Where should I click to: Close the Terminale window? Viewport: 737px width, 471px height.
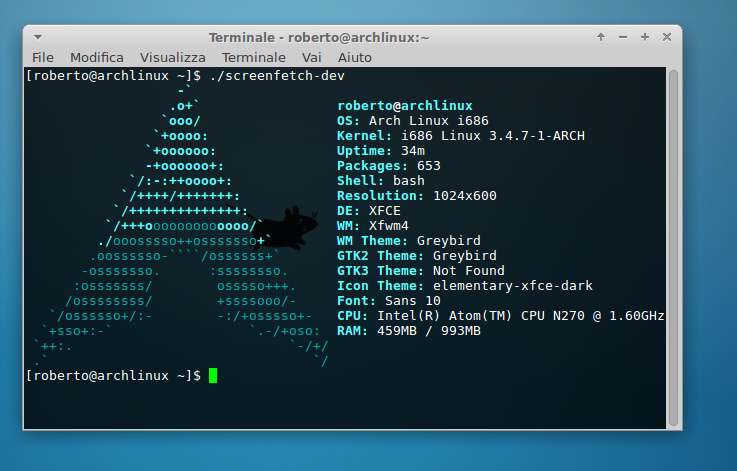click(x=666, y=37)
